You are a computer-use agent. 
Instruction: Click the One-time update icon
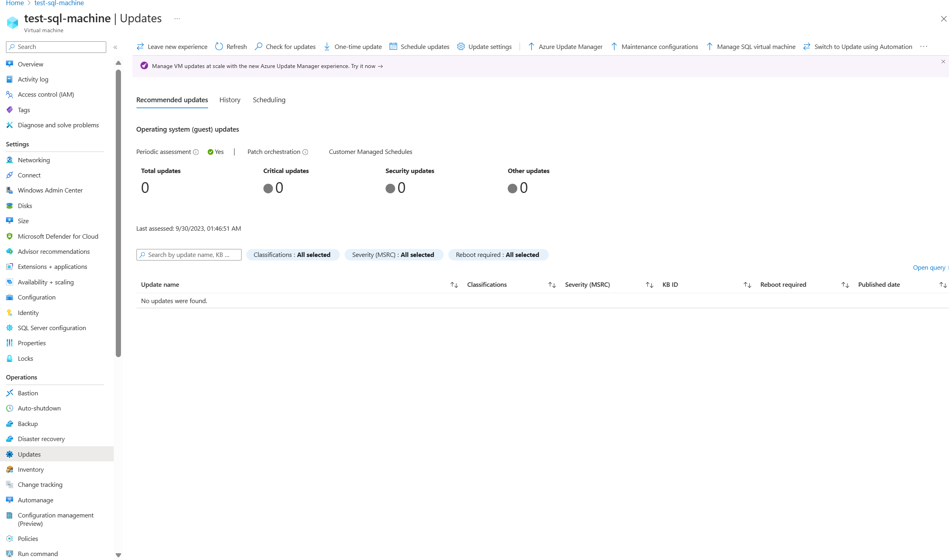[x=329, y=47]
